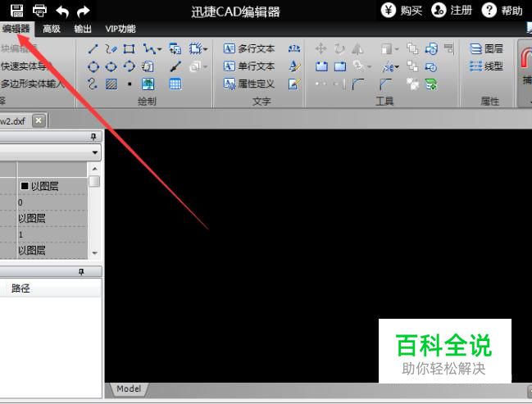Click the 属性定义 attribute definition button
Screen dimensions: 532x404
[x=248, y=84]
